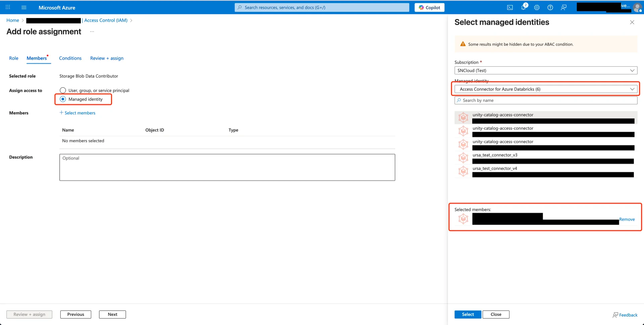Remove the selected member
Viewport: 644px width, 325px height.
tap(627, 219)
